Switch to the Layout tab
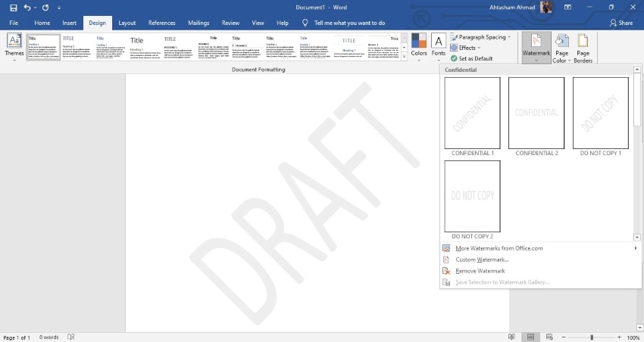 127,23
